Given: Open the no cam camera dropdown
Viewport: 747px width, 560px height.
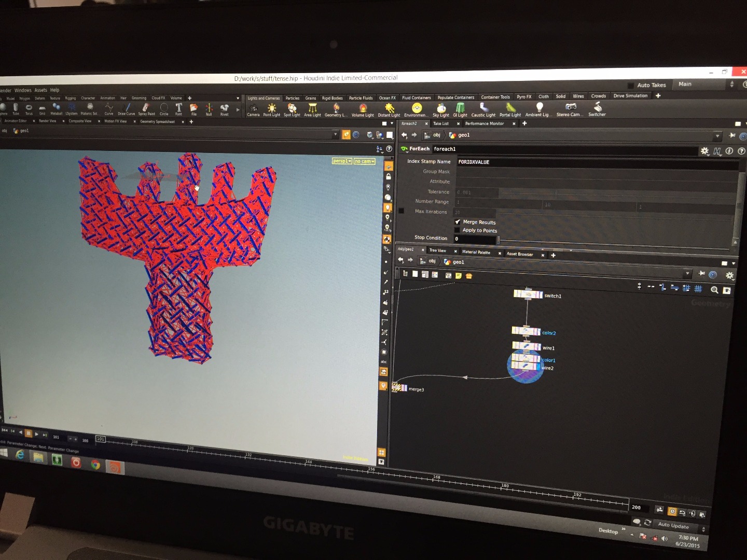Looking at the screenshot, I should click(365, 161).
